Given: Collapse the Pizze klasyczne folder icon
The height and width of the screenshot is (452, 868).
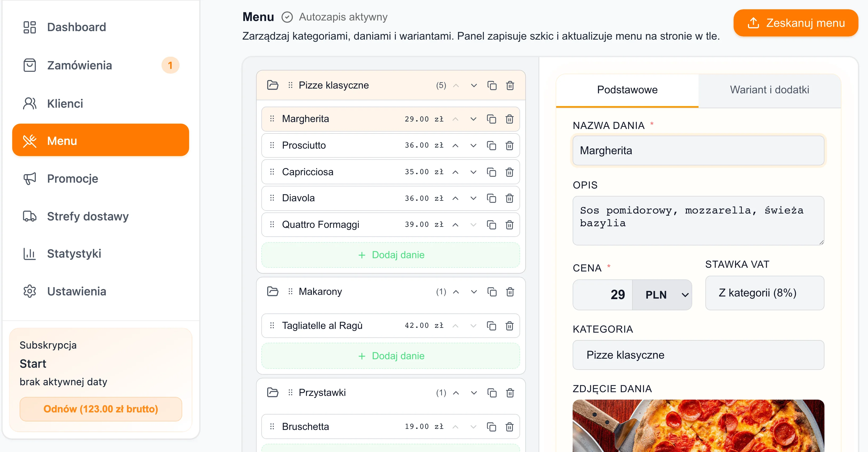Looking at the screenshot, I should point(273,85).
